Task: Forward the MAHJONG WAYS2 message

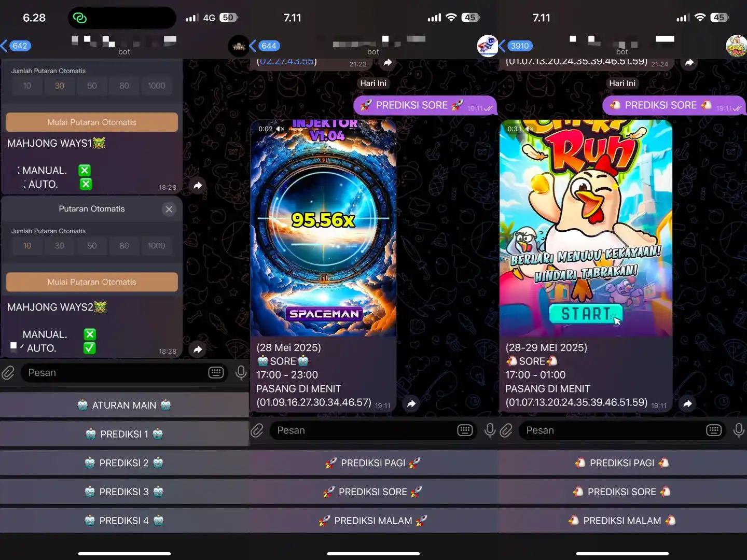Action: (x=198, y=349)
